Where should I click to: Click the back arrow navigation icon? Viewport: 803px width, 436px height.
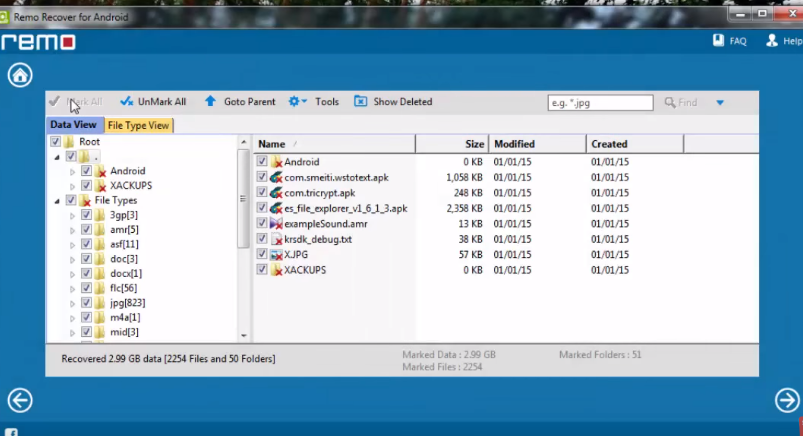coord(20,400)
